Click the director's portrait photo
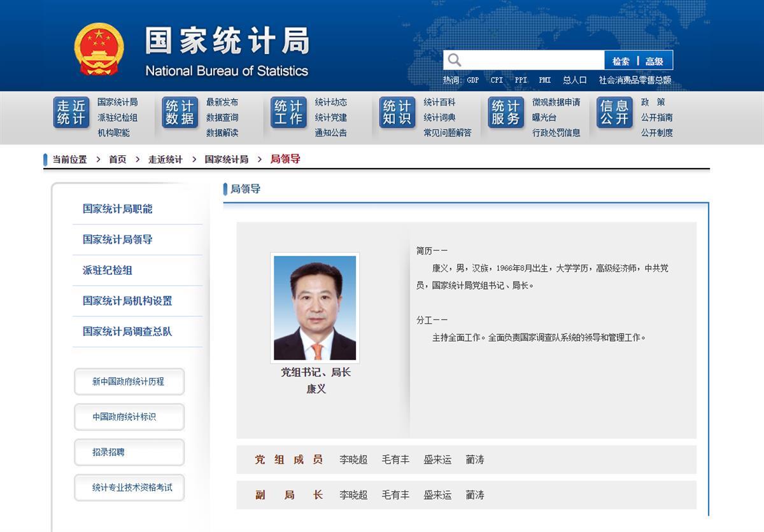Screen dimensions: 764x532 click(315, 308)
